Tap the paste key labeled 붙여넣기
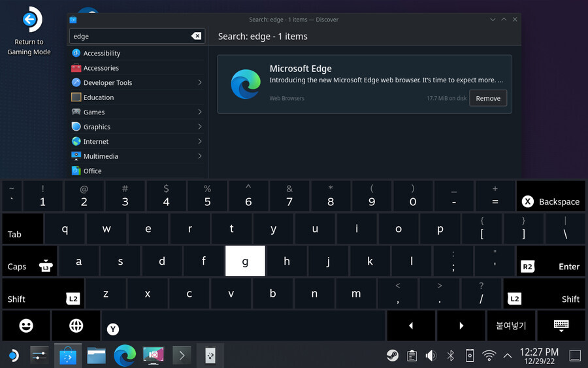Image resolution: width=588 pixels, height=368 pixels. click(511, 326)
